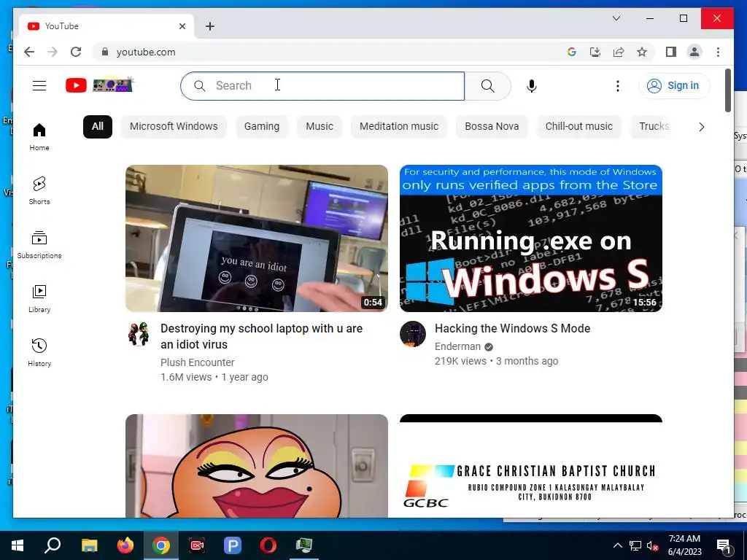747x560 pixels.
Task: Launch Firefox from the taskbar
Action: 125,545
